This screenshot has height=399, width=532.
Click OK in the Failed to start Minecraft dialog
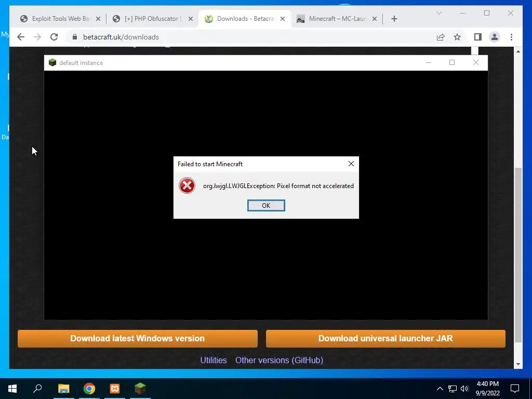pyautogui.click(x=266, y=205)
